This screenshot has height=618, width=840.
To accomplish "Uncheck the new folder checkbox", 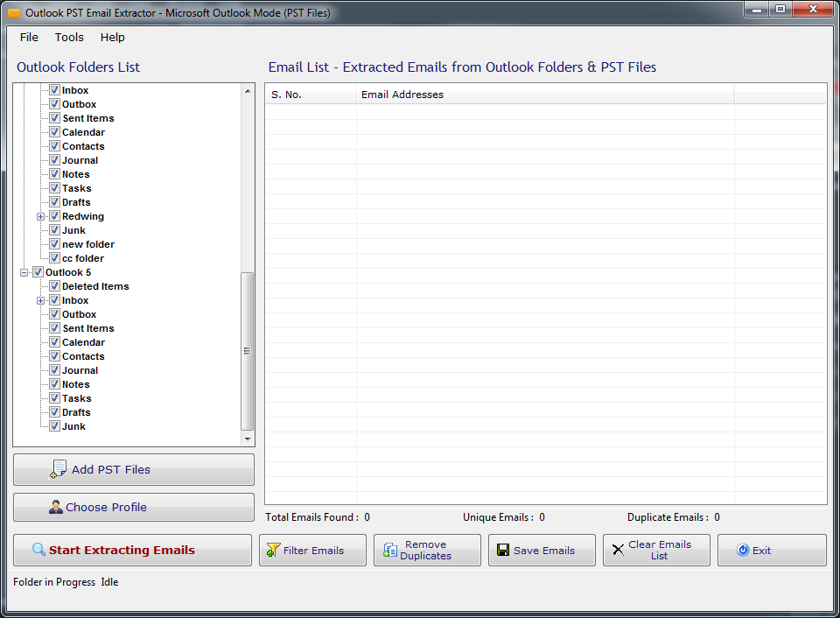I will [54, 244].
